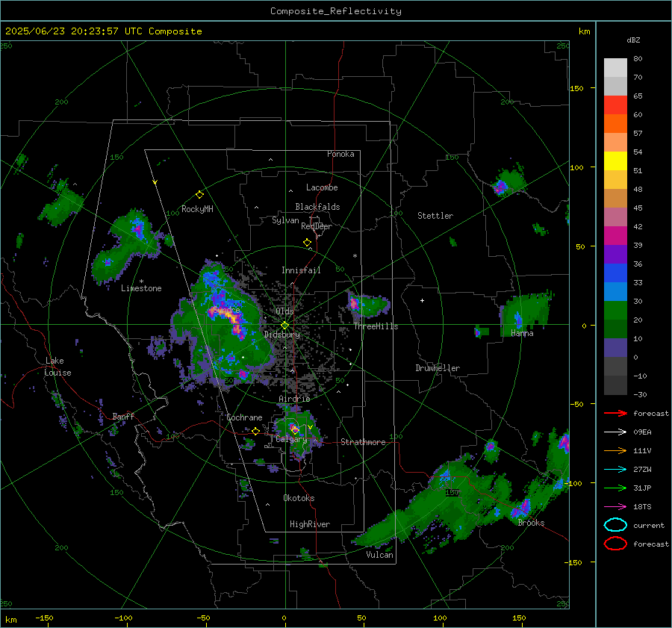Click the Strathmore label

click(363, 442)
